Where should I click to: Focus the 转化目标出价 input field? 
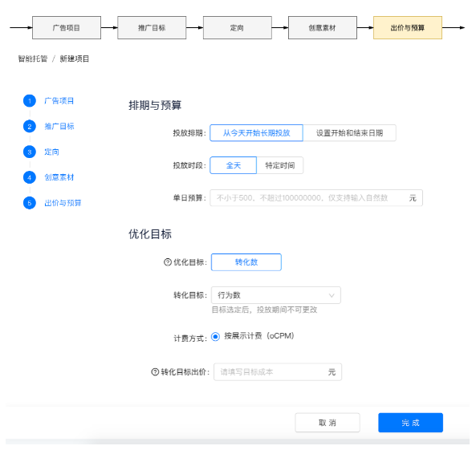pos(278,372)
